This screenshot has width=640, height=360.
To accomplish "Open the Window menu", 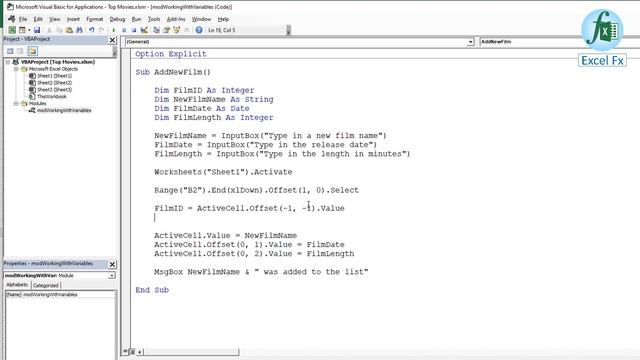I will (201, 19).
